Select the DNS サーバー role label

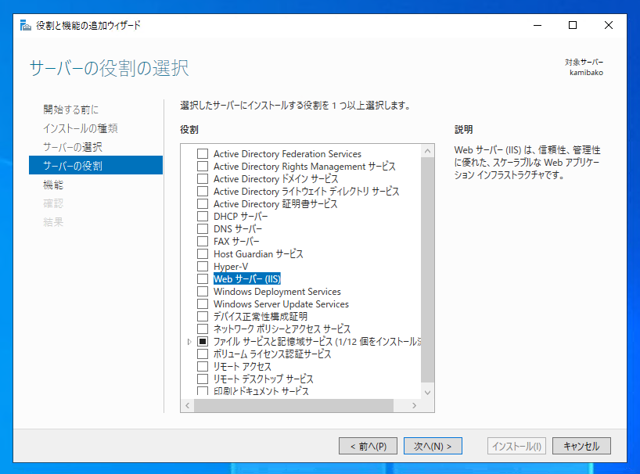238,229
